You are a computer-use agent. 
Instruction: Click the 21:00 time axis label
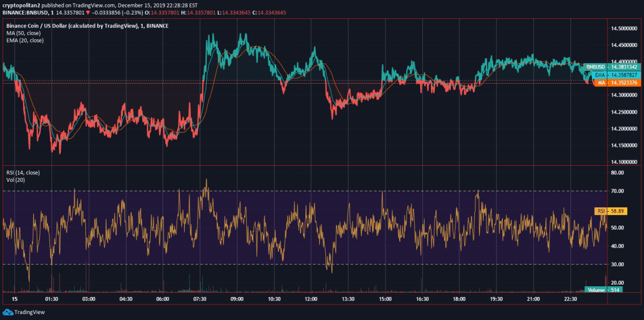point(533,299)
